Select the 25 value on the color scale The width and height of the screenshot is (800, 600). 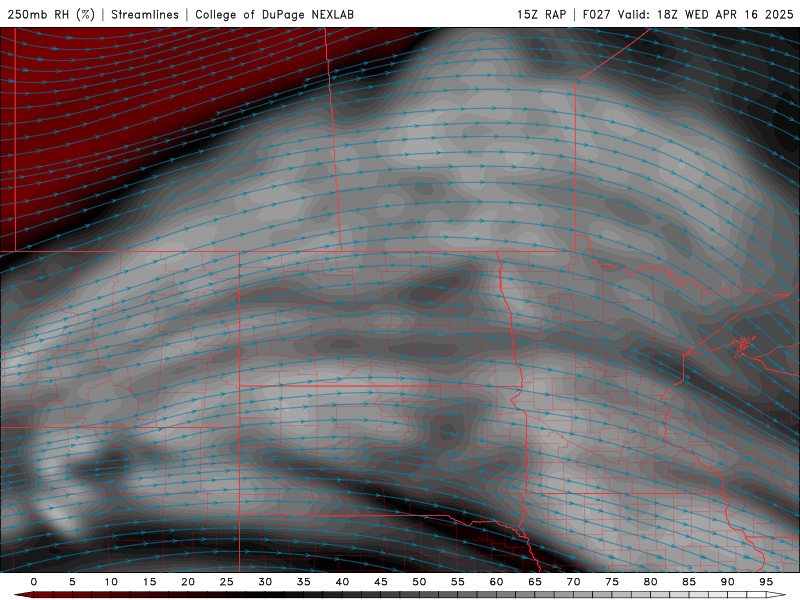pyautogui.click(x=227, y=582)
